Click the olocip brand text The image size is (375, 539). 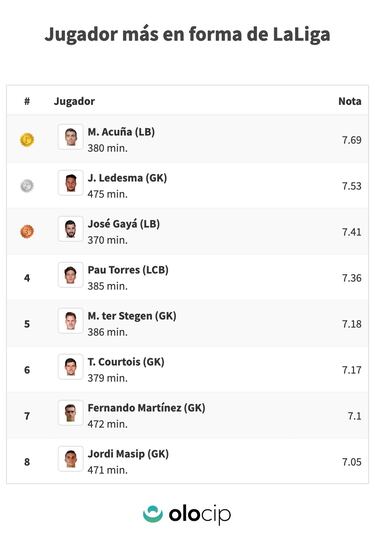tap(200, 515)
